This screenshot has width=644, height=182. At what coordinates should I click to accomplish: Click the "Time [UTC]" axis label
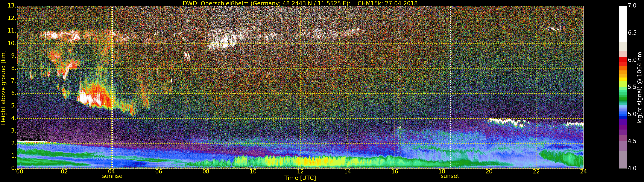point(300,178)
